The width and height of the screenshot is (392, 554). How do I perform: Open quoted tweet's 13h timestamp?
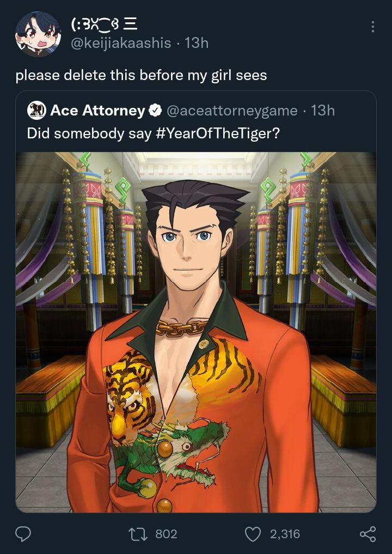(323, 111)
